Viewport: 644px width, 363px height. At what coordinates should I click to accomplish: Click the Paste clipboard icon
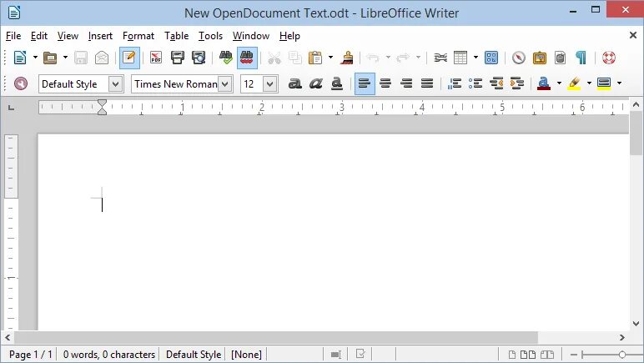point(315,58)
